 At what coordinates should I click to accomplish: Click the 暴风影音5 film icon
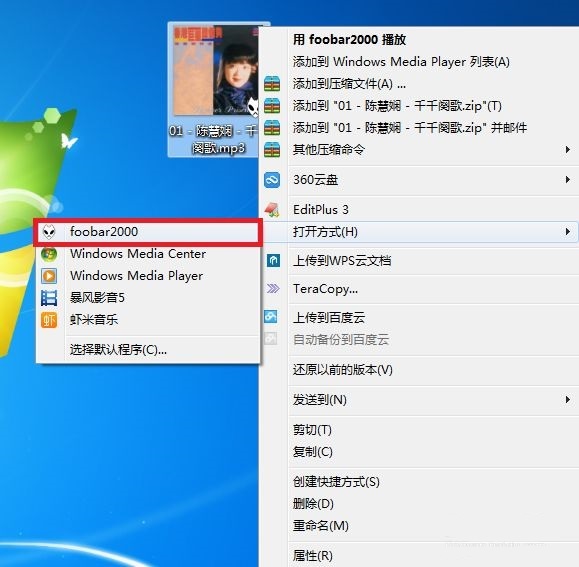coord(49,298)
